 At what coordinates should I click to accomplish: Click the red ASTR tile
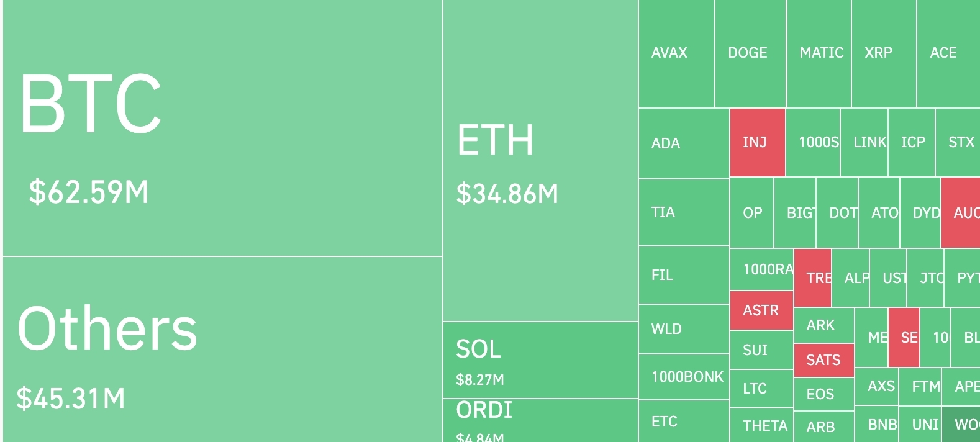tap(761, 310)
